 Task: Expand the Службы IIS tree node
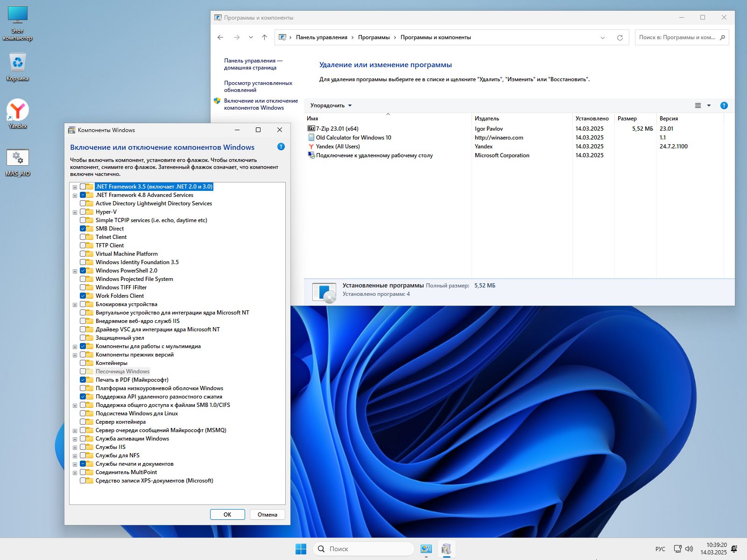(x=75, y=448)
